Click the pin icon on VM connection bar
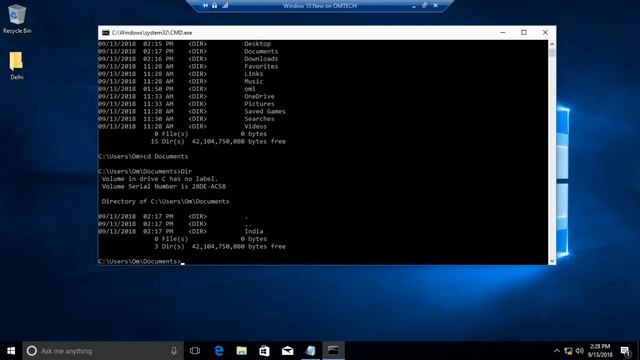640x360 pixels. tap(205, 5)
